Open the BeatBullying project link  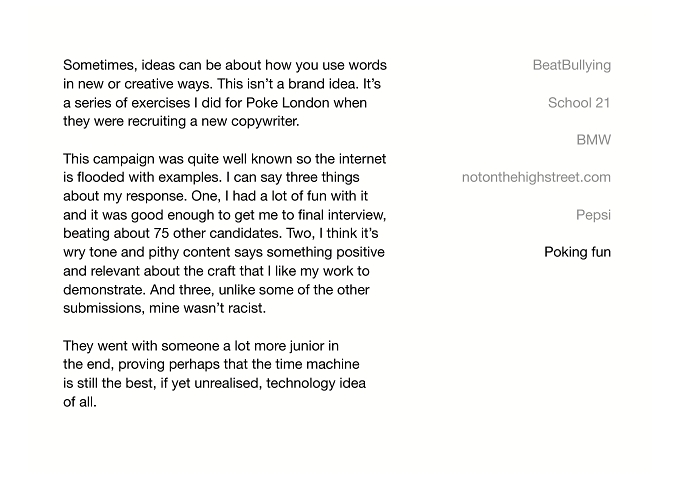(572, 65)
